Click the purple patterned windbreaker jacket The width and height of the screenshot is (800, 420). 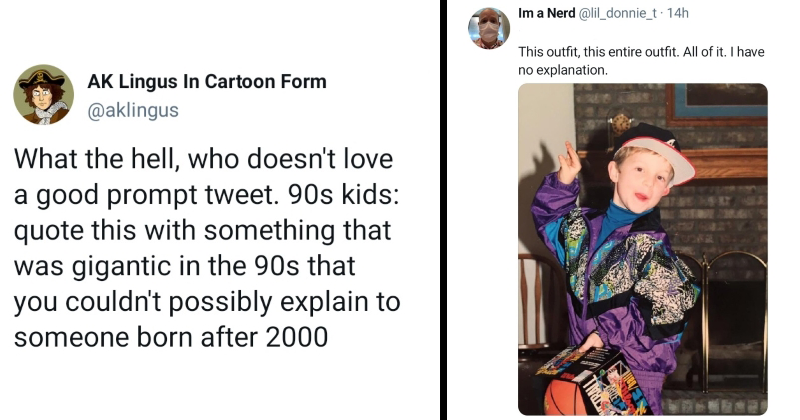tap(610, 270)
